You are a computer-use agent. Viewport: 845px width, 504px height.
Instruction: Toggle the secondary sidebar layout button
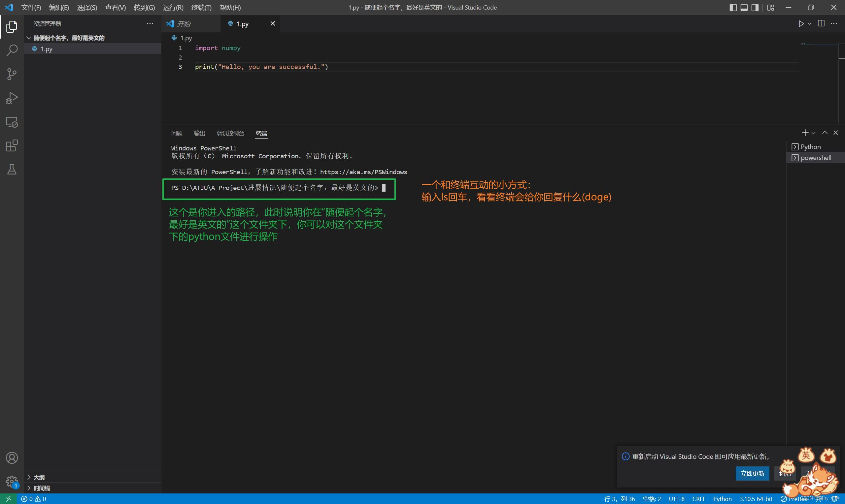(755, 8)
